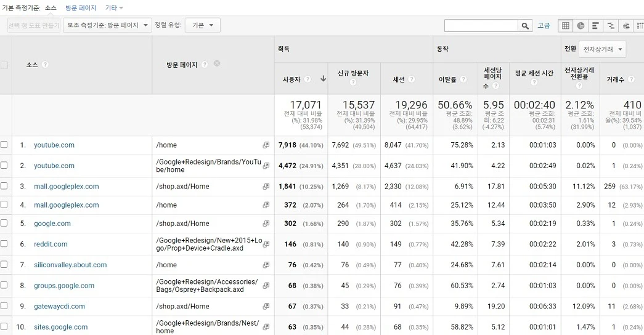Sort by 거래수 column header

(x=615, y=79)
